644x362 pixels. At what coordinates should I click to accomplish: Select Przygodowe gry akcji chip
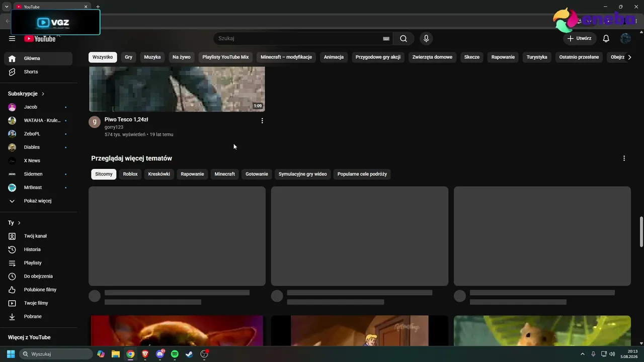tap(378, 57)
